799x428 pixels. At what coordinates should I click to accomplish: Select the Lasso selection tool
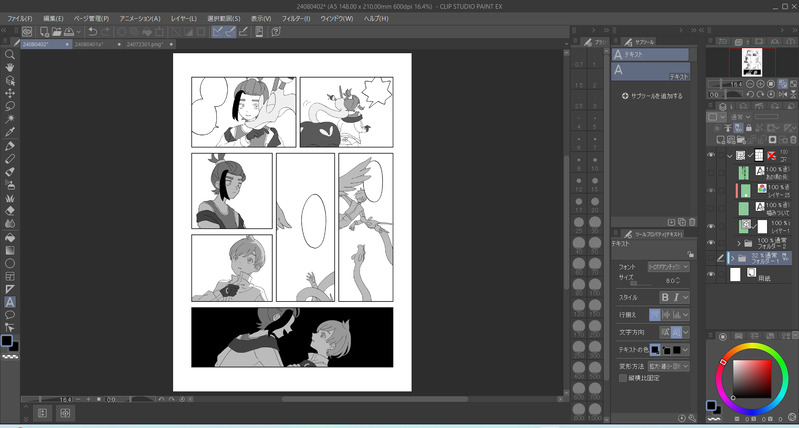pos(10,106)
